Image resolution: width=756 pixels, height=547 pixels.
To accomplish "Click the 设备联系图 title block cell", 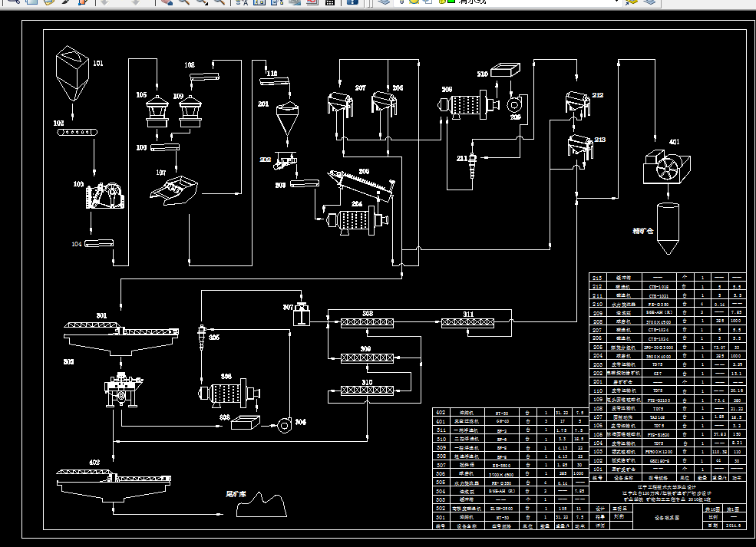I will coord(667,518).
